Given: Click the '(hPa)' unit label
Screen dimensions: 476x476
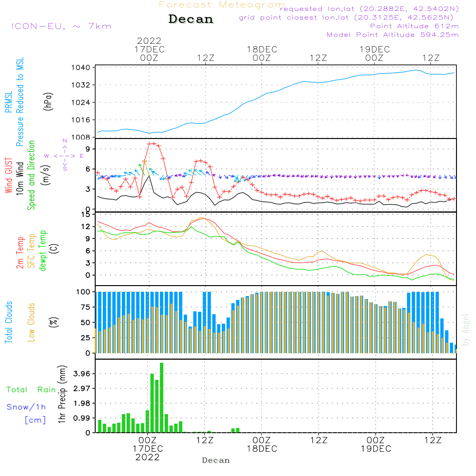Looking at the screenshot, I should tap(48, 101).
